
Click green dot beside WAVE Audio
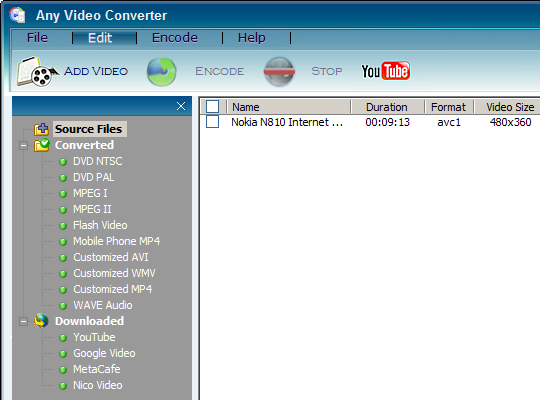(63, 306)
